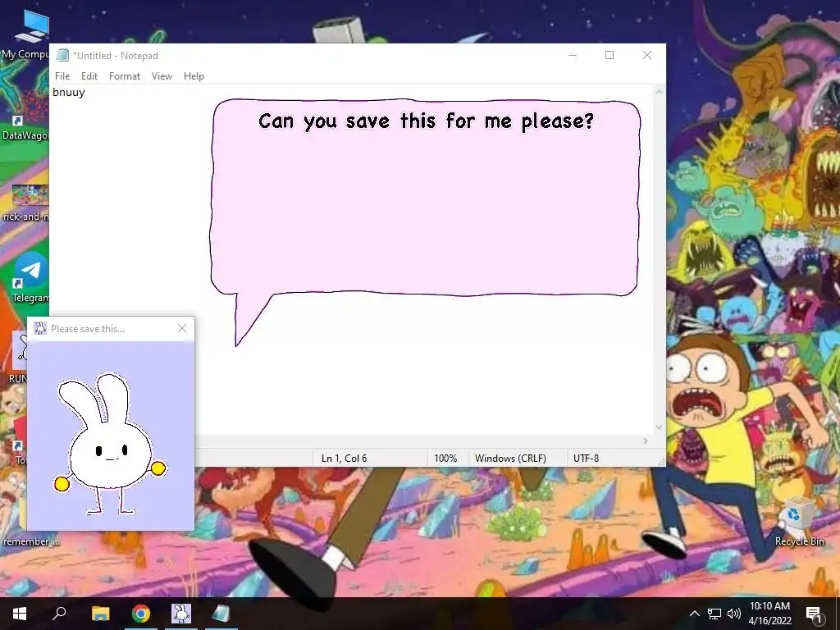Click the Notepad vertical scrollbar down arrow
The width and height of the screenshot is (840, 630).
(659, 427)
